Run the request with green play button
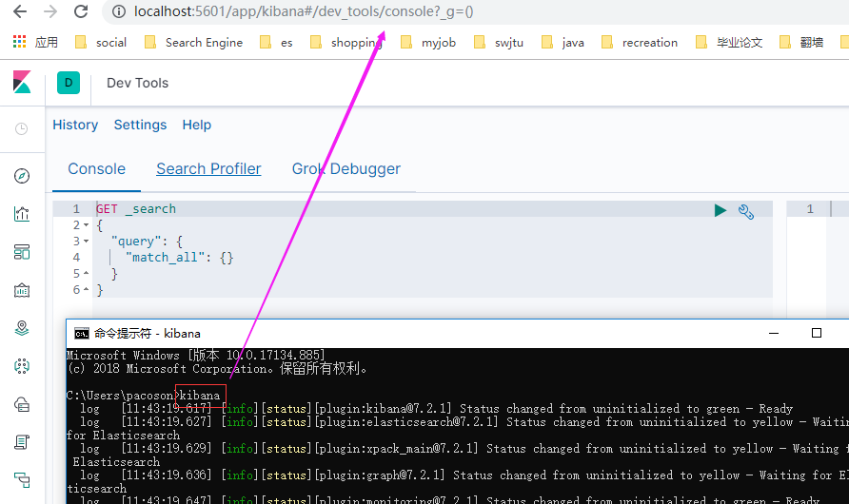The width and height of the screenshot is (849, 504). [x=721, y=210]
